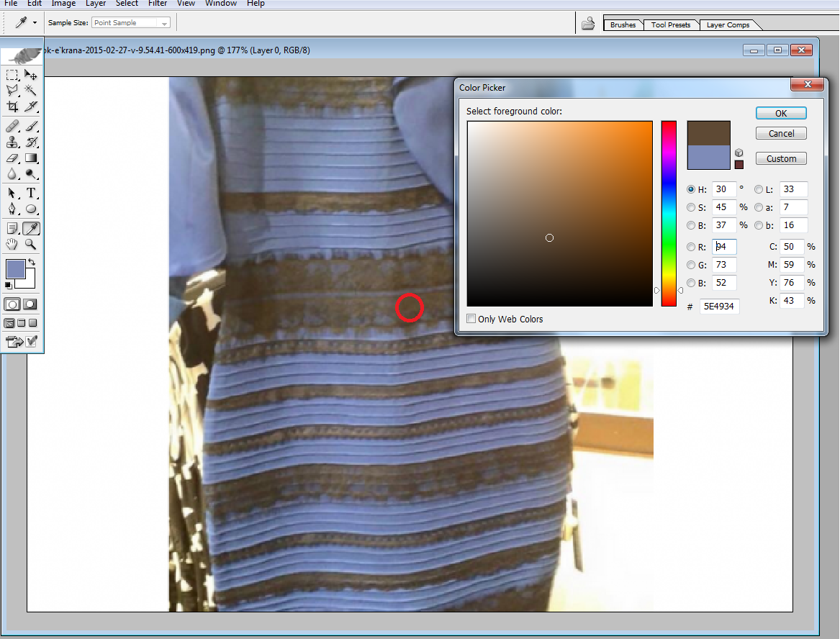840x639 pixels.
Task: Reset to default black and white colors
Action: (8, 286)
